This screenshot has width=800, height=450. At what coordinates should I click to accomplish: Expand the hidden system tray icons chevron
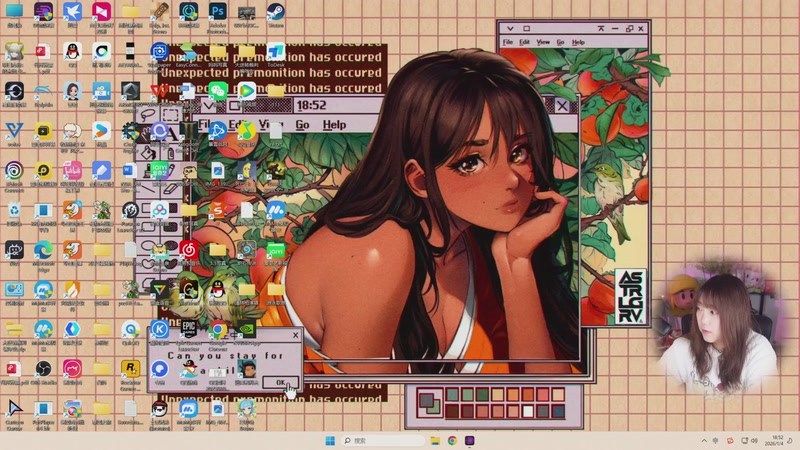click(x=704, y=440)
